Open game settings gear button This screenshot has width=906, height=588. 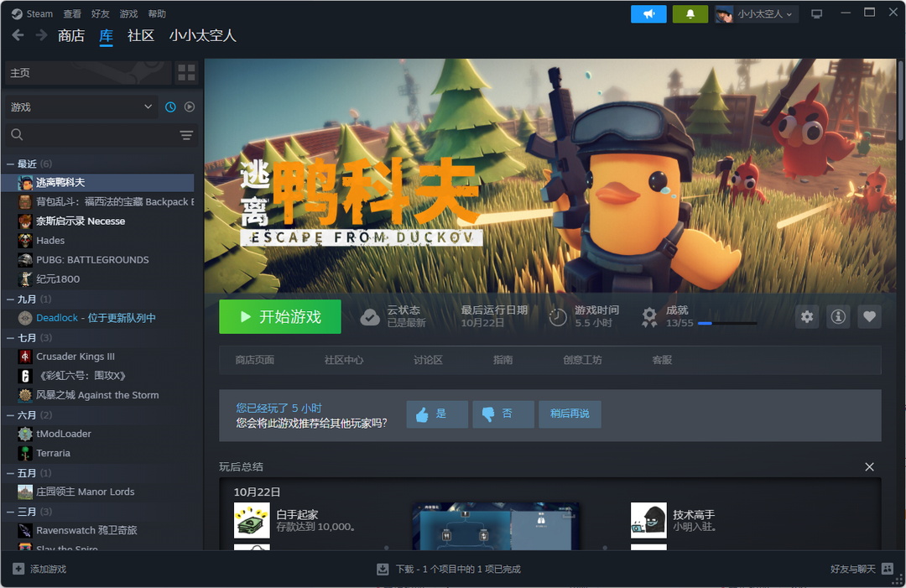point(807,316)
